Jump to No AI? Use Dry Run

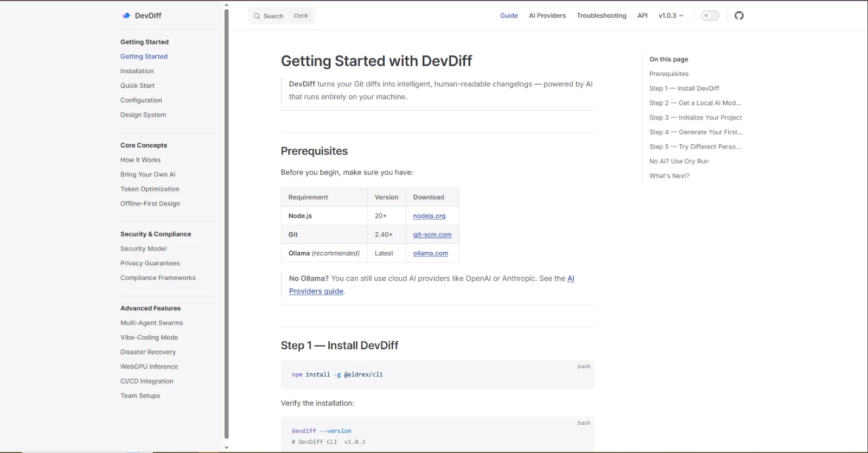point(679,162)
